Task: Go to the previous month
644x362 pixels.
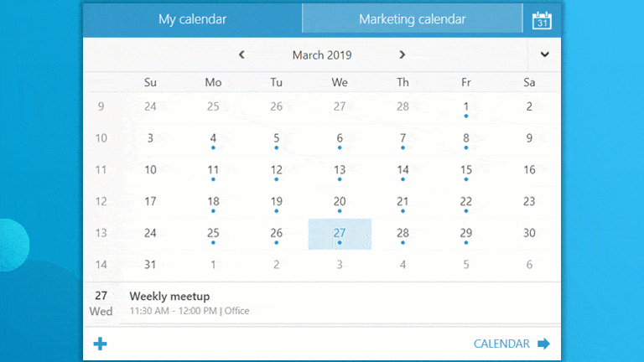Action: (x=241, y=54)
